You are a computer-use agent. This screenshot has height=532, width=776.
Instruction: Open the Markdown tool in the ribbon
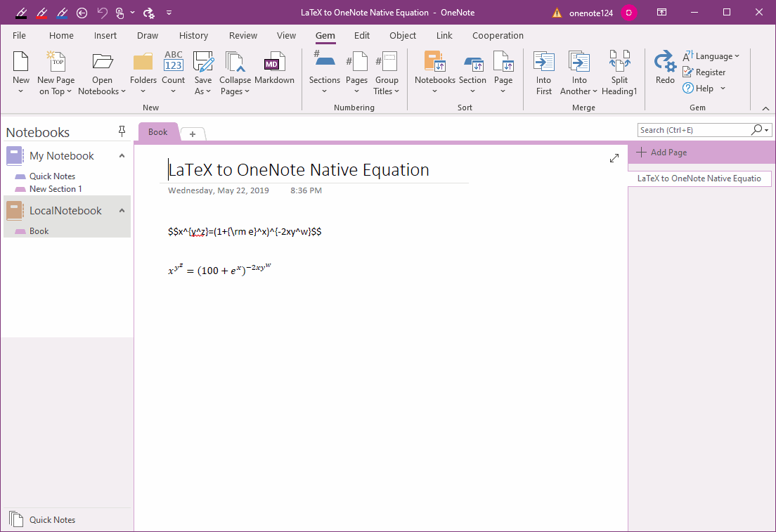coord(274,70)
